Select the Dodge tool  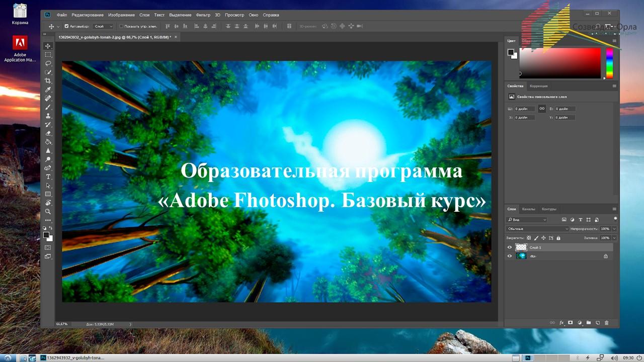[x=48, y=159]
